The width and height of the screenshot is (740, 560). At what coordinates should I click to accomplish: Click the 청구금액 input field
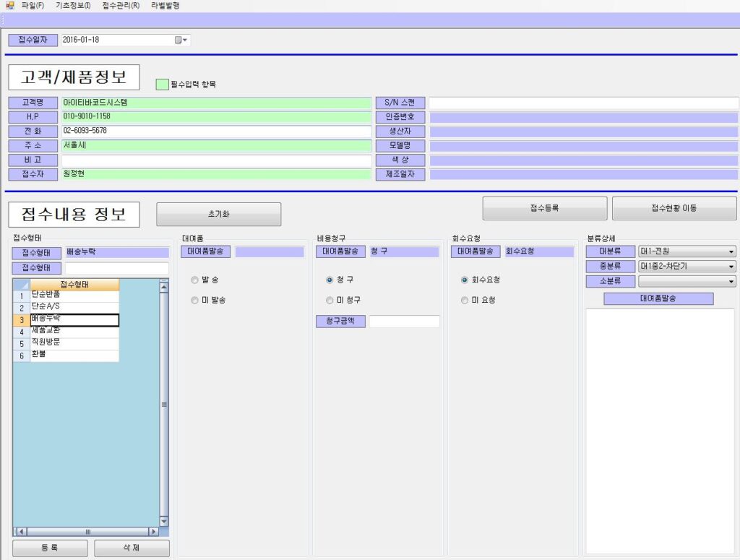(404, 322)
